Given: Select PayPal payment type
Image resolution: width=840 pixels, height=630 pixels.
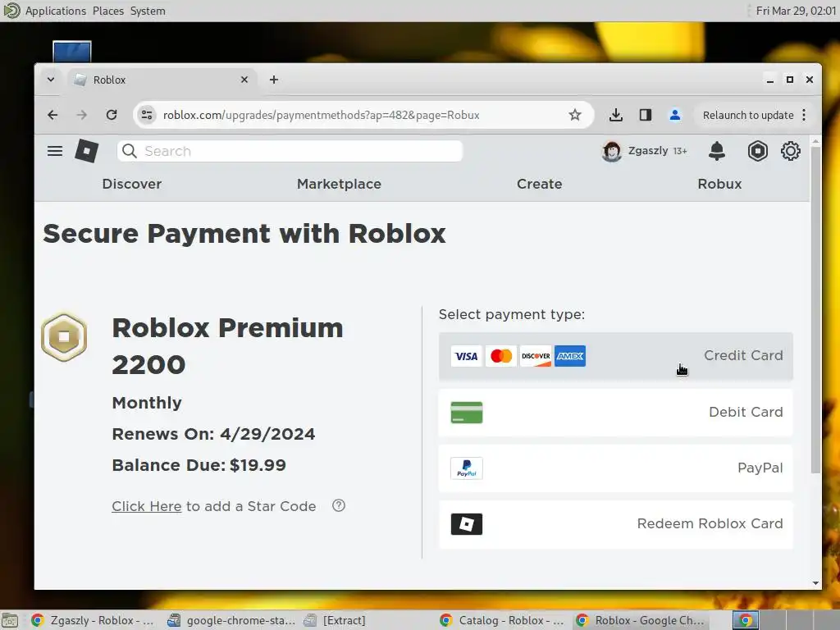Looking at the screenshot, I should click(x=615, y=468).
